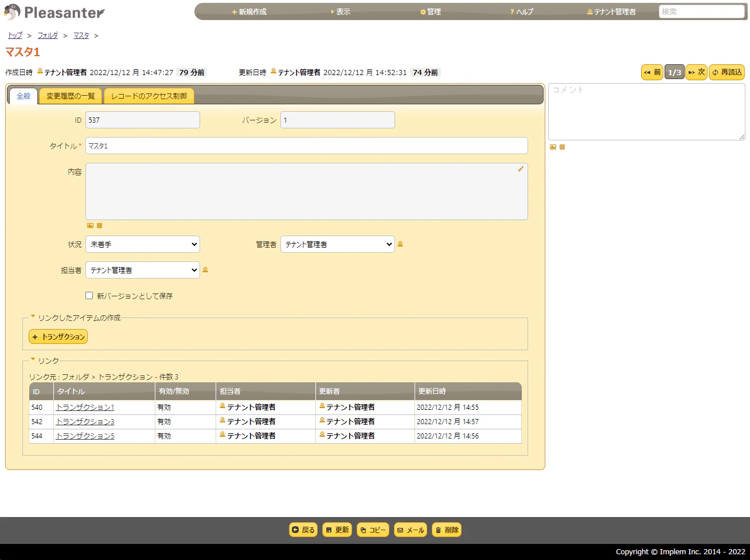
Task: Click the image insert icon below 内容
Action: (x=90, y=226)
